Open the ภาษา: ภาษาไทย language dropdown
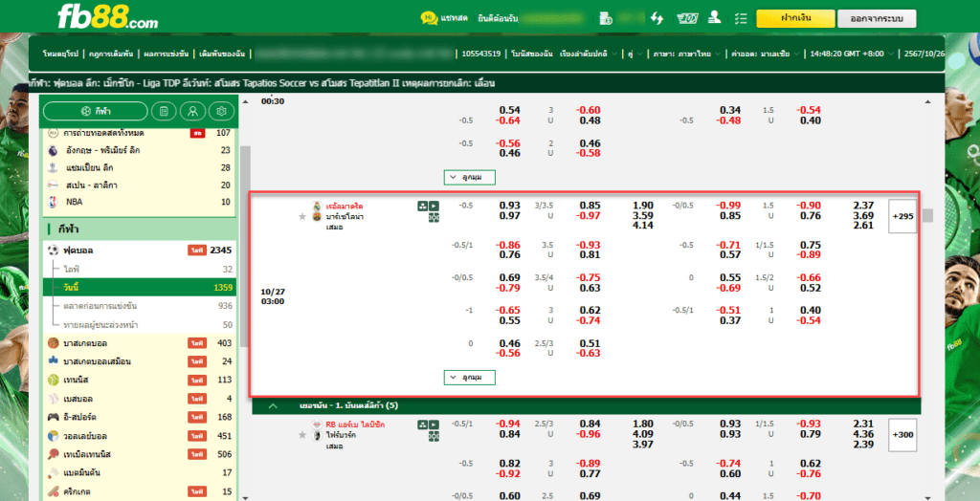Screen dimensions: 980x501 pyautogui.click(x=687, y=54)
